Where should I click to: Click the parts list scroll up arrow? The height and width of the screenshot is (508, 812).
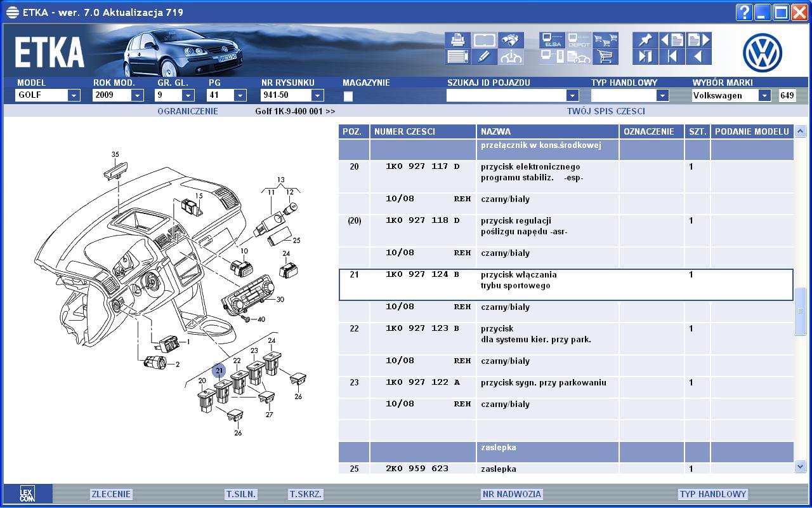point(800,131)
